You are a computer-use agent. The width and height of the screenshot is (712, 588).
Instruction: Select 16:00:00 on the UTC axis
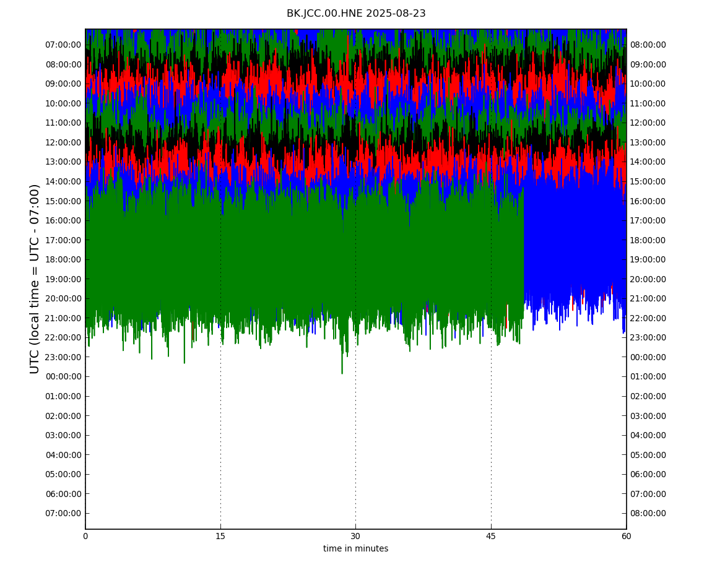tap(63, 220)
